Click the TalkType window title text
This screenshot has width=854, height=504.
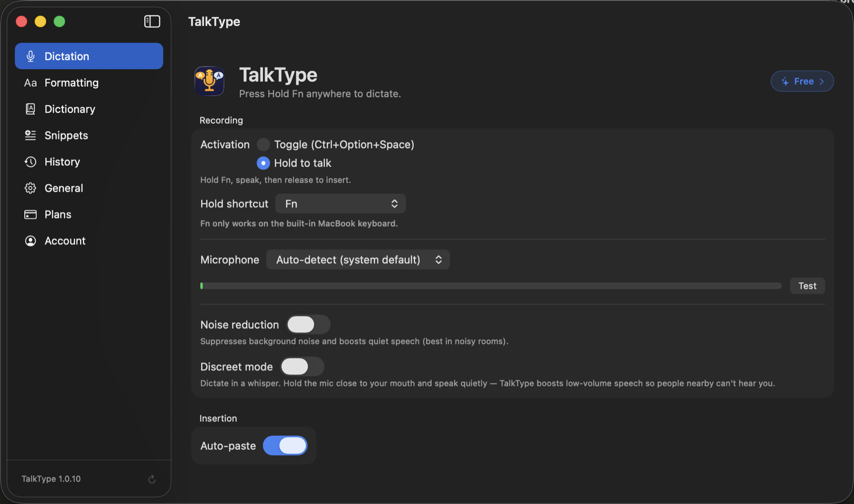pos(214,22)
